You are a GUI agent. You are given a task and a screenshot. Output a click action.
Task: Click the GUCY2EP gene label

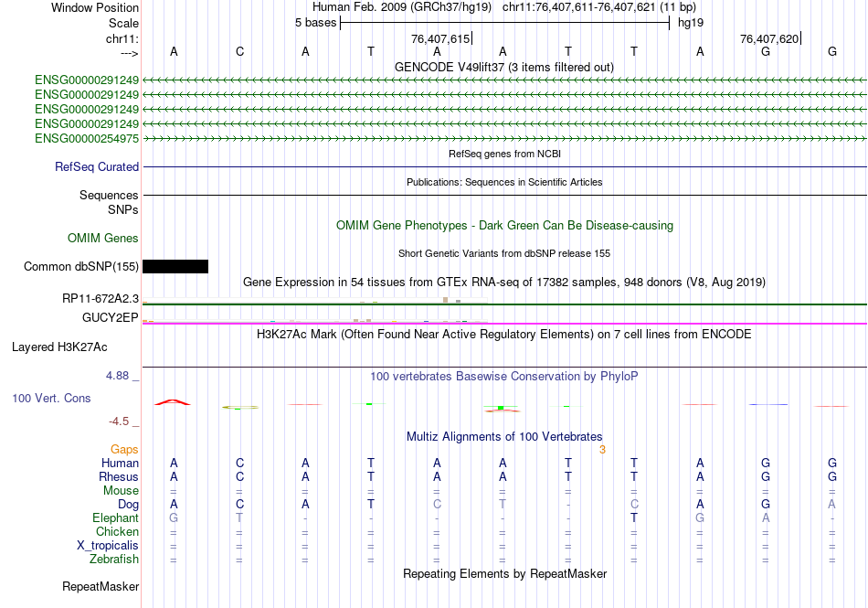click(x=111, y=317)
